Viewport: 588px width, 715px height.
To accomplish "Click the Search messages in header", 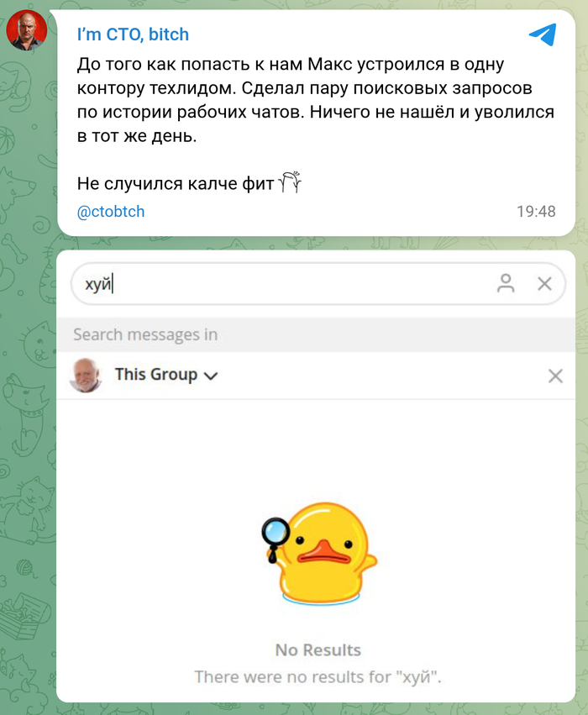I will 145,334.
